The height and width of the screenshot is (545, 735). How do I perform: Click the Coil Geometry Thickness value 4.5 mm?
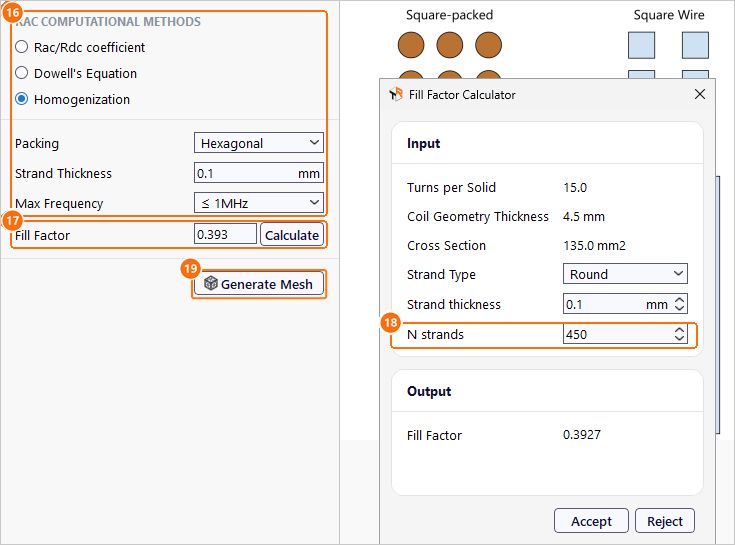(584, 217)
